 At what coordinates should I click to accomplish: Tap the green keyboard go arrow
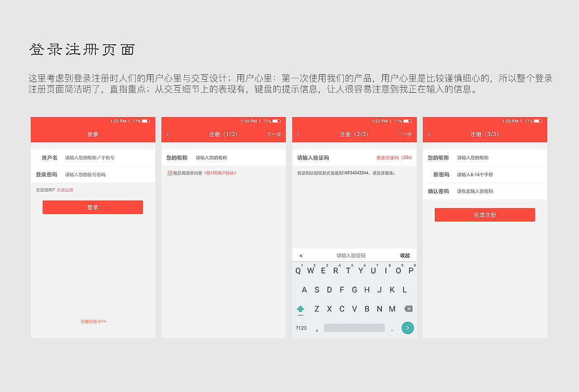pyautogui.click(x=408, y=328)
